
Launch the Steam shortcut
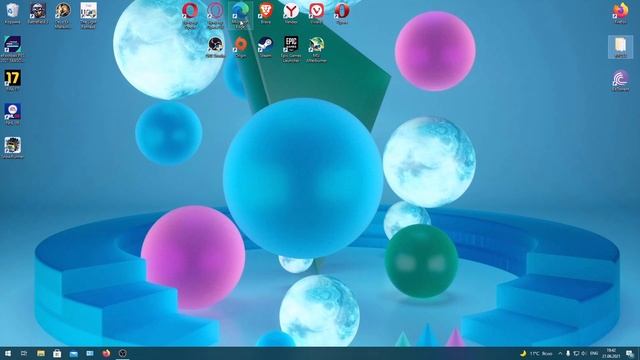click(x=266, y=47)
